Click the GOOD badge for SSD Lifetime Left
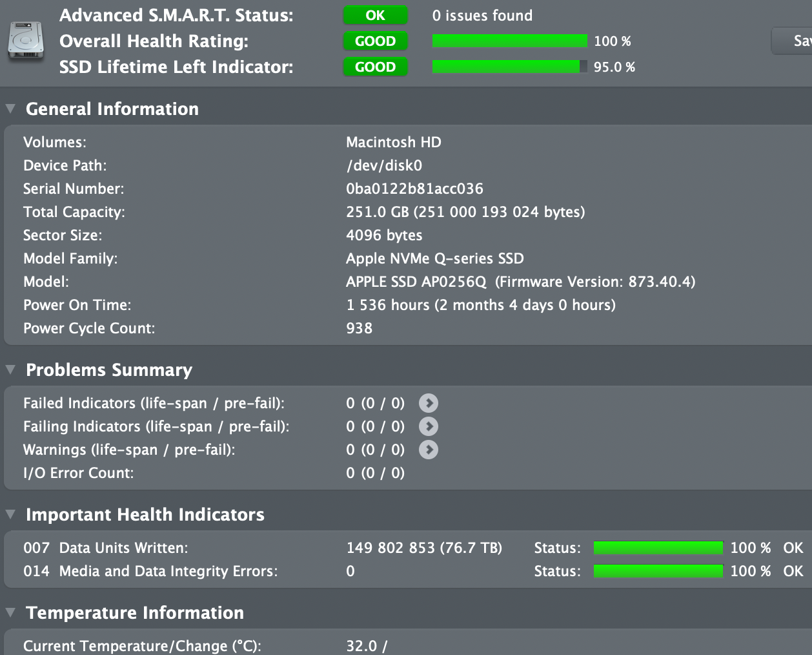 coord(375,67)
